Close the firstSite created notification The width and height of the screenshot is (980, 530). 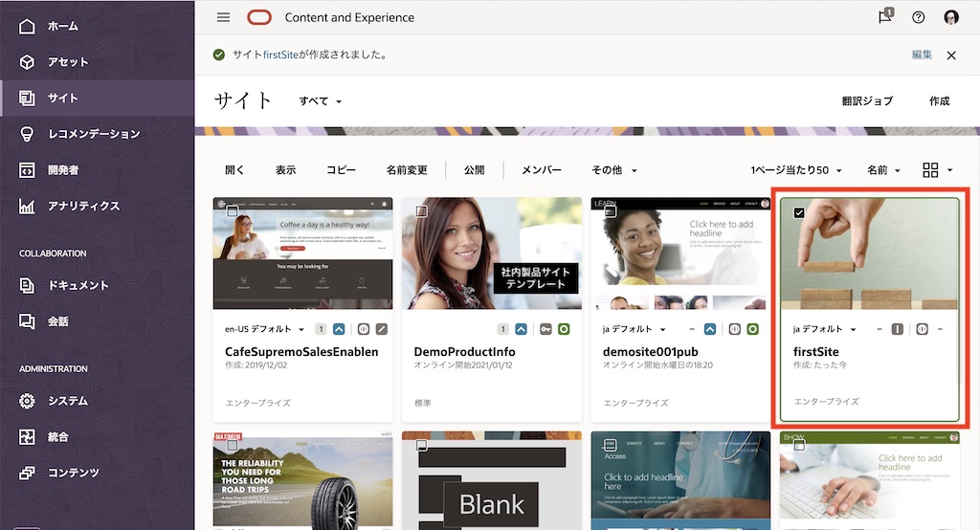point(951,55)
